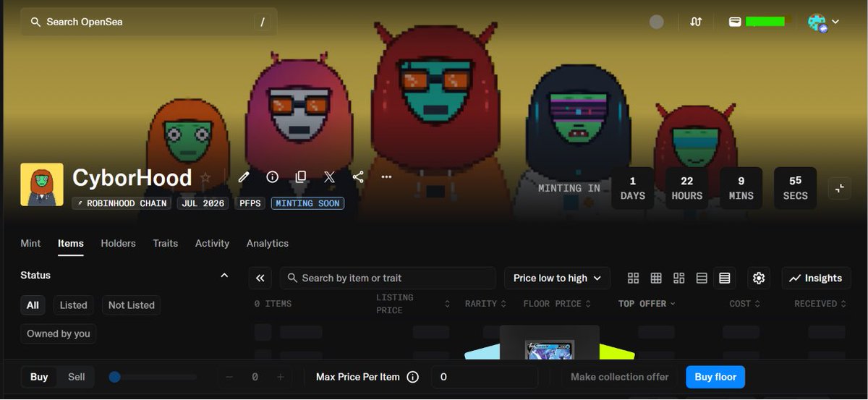Switch to mosaic grid view
The image size is (868, 400).
pos(678,278)
